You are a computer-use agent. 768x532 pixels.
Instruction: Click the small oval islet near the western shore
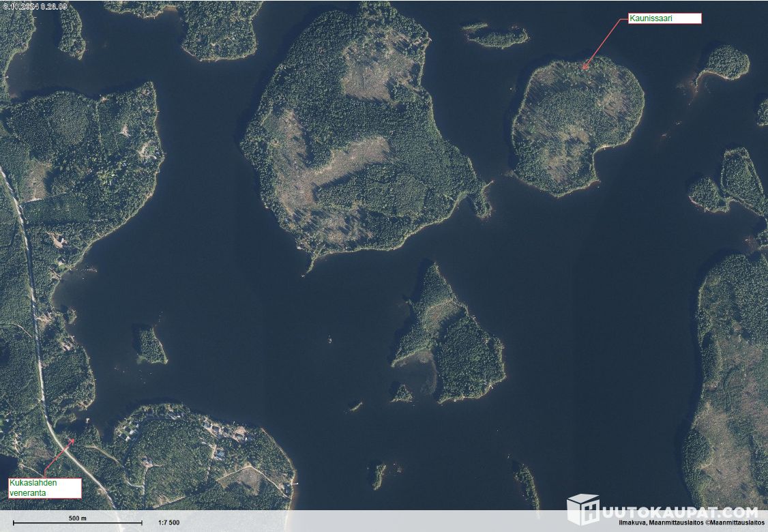point(149,345)
